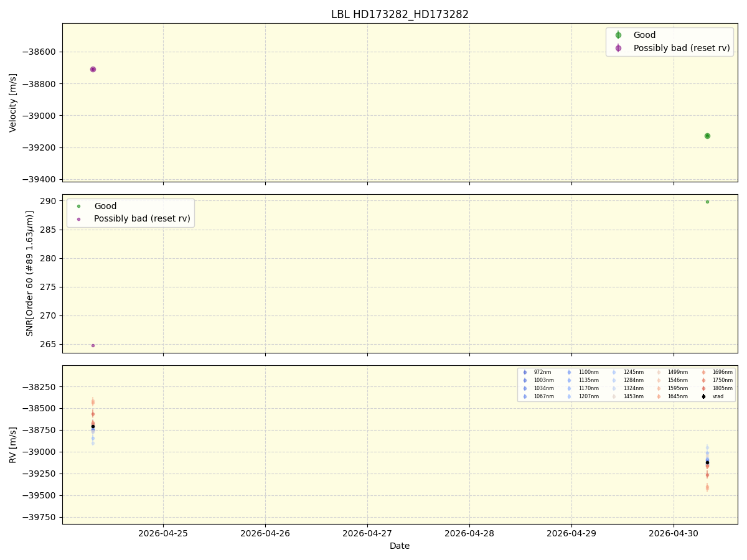Click the −39500 tick on the RV axis
Screen dimensions: 747x560
[40, 495]
